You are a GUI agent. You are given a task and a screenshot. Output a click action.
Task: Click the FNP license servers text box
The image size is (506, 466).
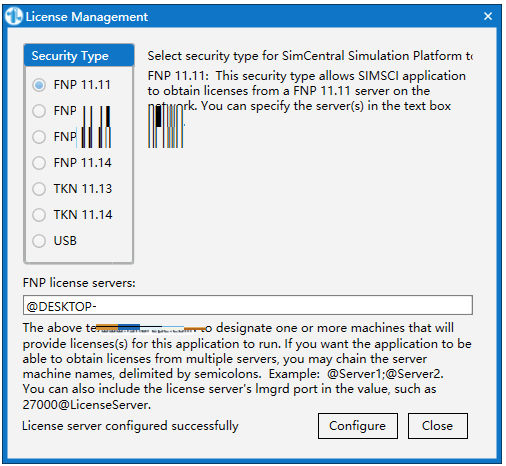[x=248, y=305]
